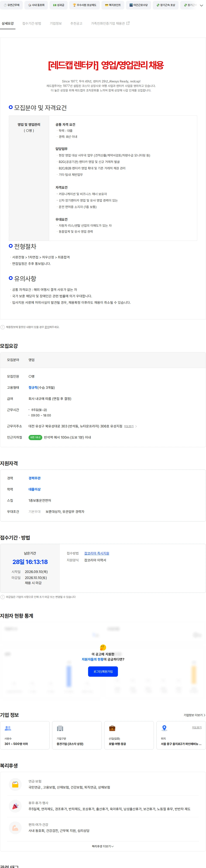Expand the benefit chips with the chevron
This screenshot has height=868, width=206.
tap(201, 5)
